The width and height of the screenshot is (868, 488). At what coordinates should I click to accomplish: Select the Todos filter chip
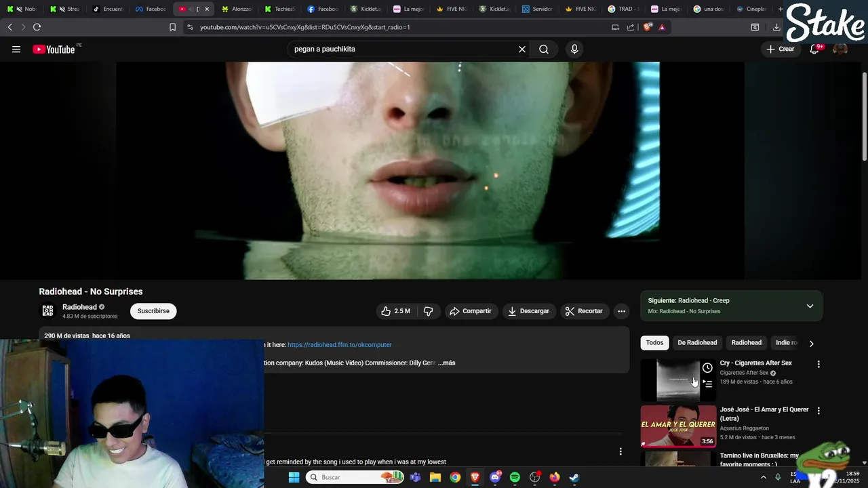(654, 342)
